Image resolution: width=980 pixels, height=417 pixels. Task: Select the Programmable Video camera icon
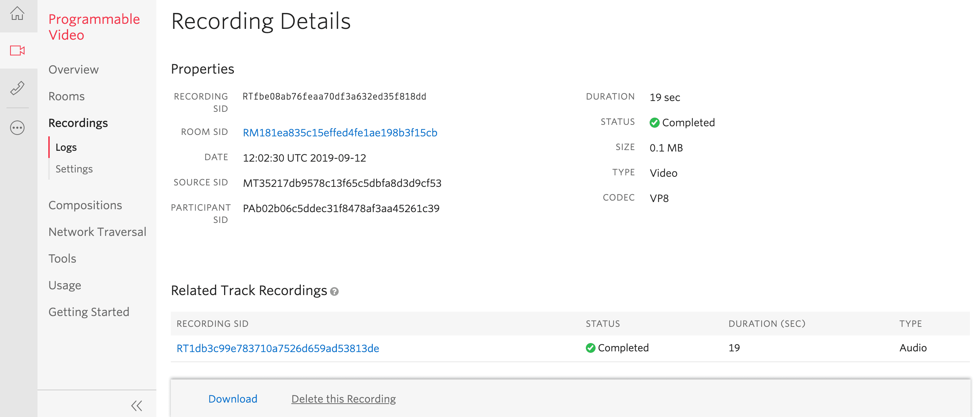[18, 51]
